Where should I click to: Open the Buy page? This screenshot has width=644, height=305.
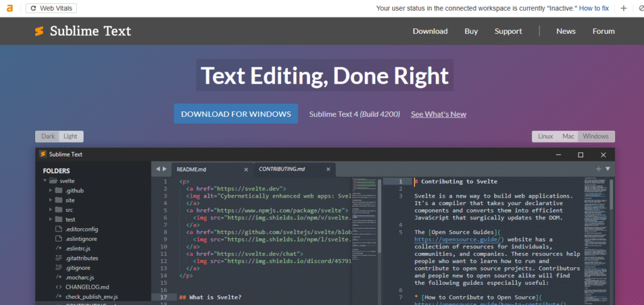(471, 31)
